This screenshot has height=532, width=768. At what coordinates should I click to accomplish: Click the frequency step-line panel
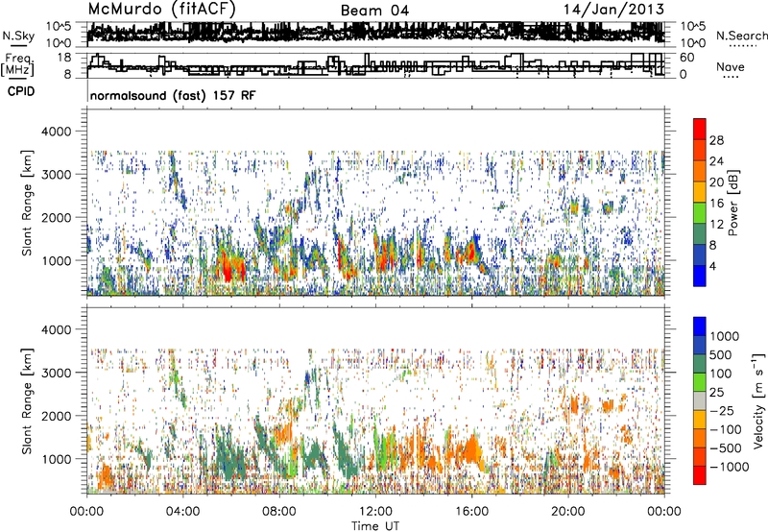tap(376, 65)
